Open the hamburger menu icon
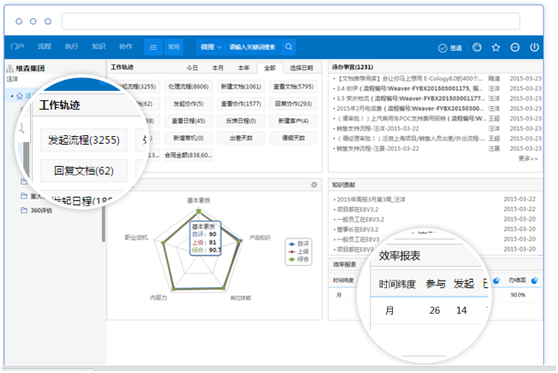The height and width of the screenshot is (373, 558). coord(153,47)
